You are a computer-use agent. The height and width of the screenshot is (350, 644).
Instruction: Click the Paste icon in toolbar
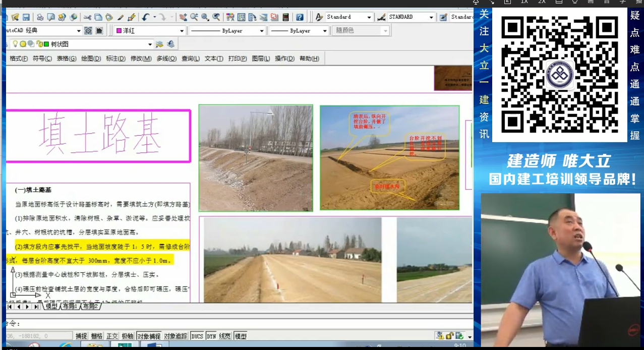click(x=108, y=17)
